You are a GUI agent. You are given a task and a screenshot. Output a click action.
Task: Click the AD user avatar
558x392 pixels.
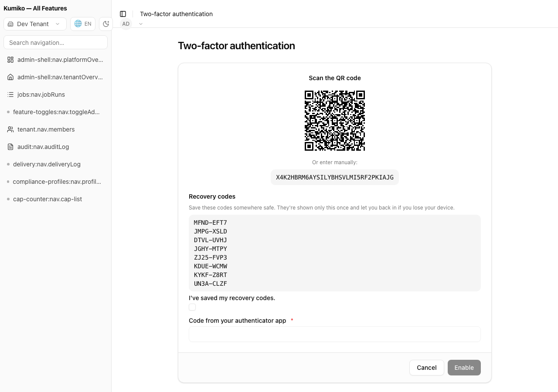[126, 24]
